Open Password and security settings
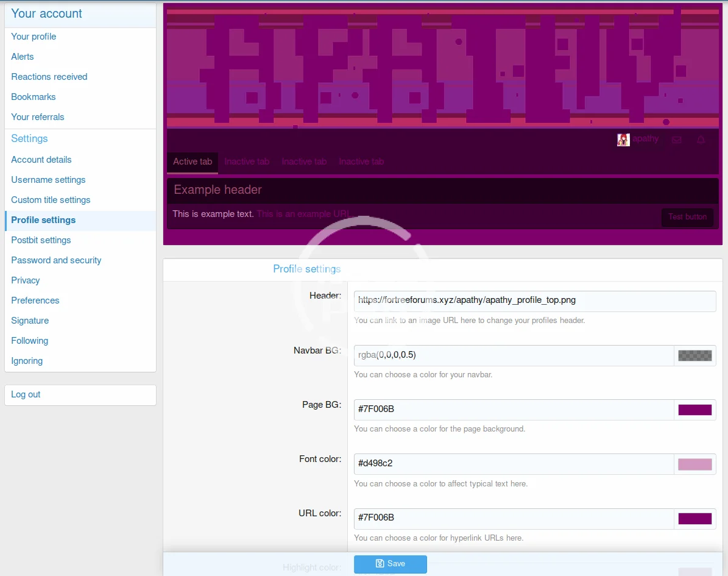Screen dimensions: 728x576 point(56,260)
